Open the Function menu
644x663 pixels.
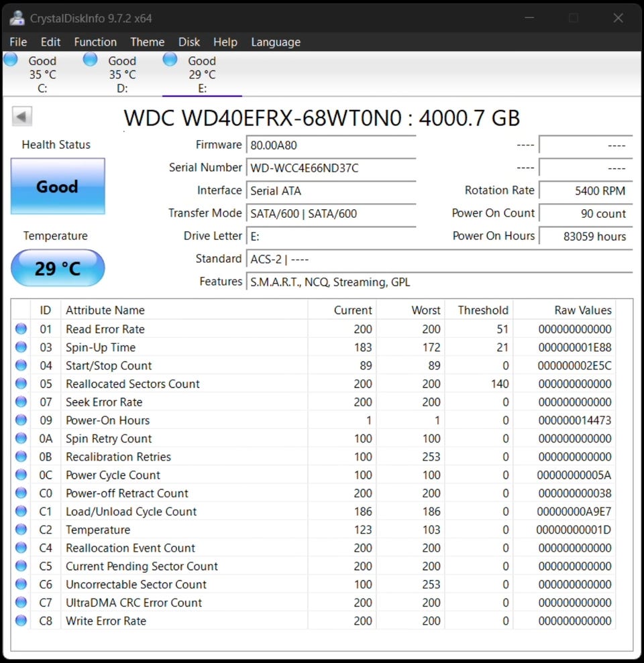coord(95,42)
